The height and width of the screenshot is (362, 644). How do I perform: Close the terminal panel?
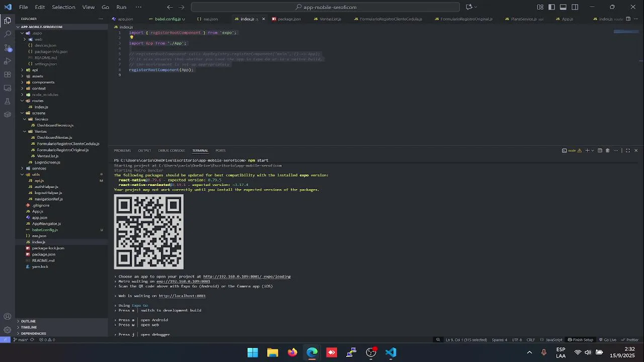pos(636,150)
